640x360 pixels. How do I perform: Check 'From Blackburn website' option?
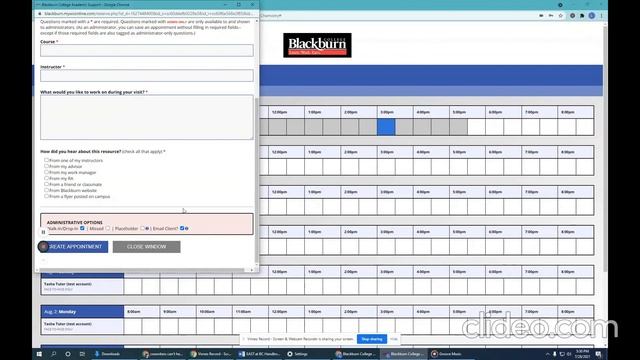point(47,190)
